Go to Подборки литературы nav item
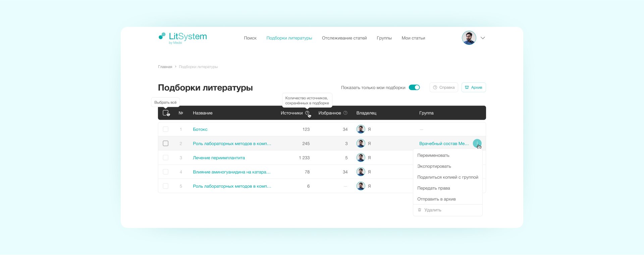The width and height of the screenshot is (644, 255). click(x=289, y=38)
